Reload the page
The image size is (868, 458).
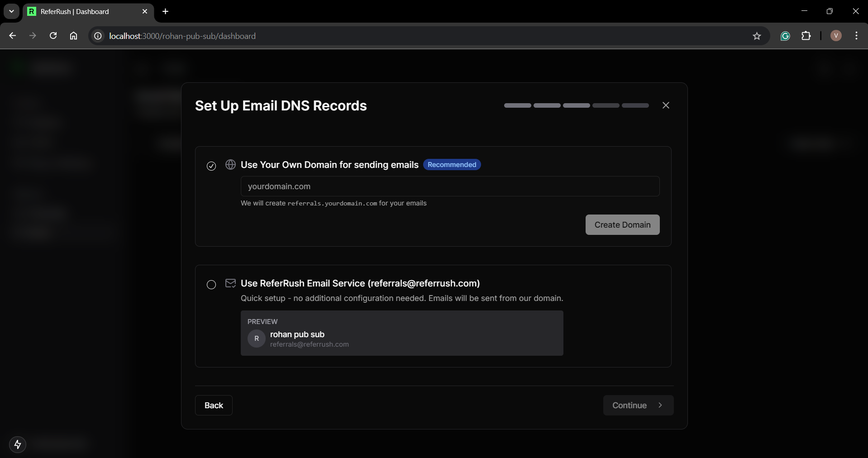point(53,36)
